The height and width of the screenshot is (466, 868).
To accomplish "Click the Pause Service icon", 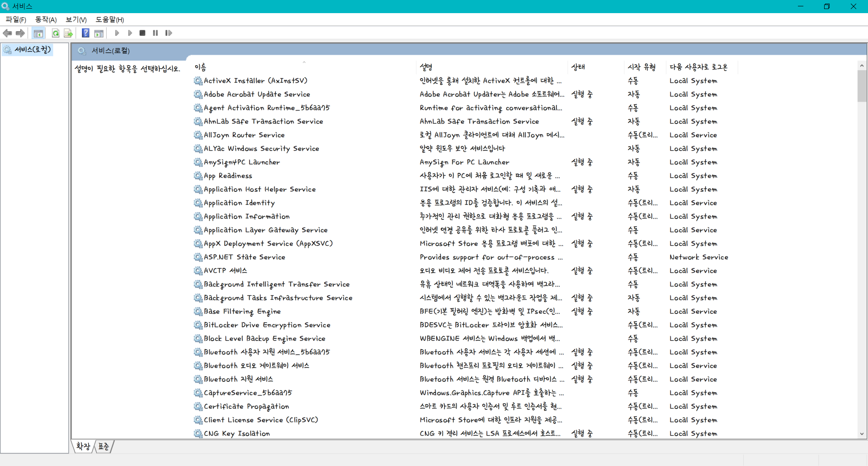I will pos(156,33).
